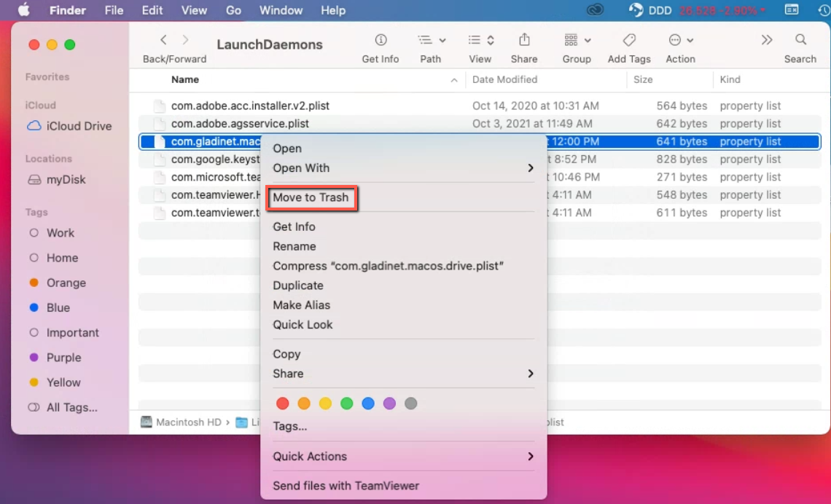Select the Yellow tag in sidebar

click(x=55, y=382)
